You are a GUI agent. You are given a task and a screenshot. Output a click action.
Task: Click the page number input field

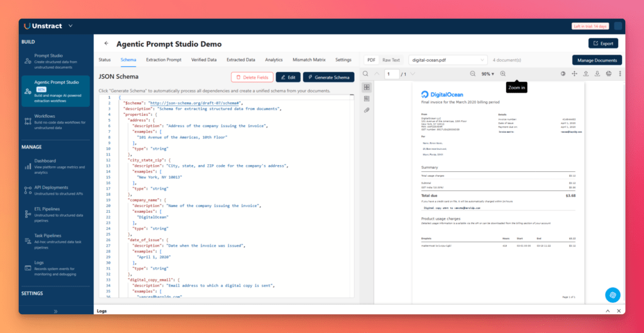(x=391, y=74)
